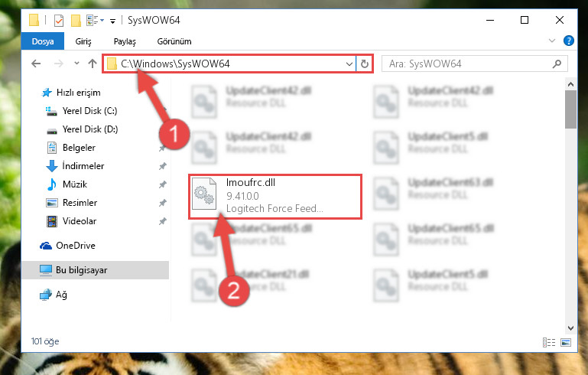Open the help question mark icon

[568, 41]
